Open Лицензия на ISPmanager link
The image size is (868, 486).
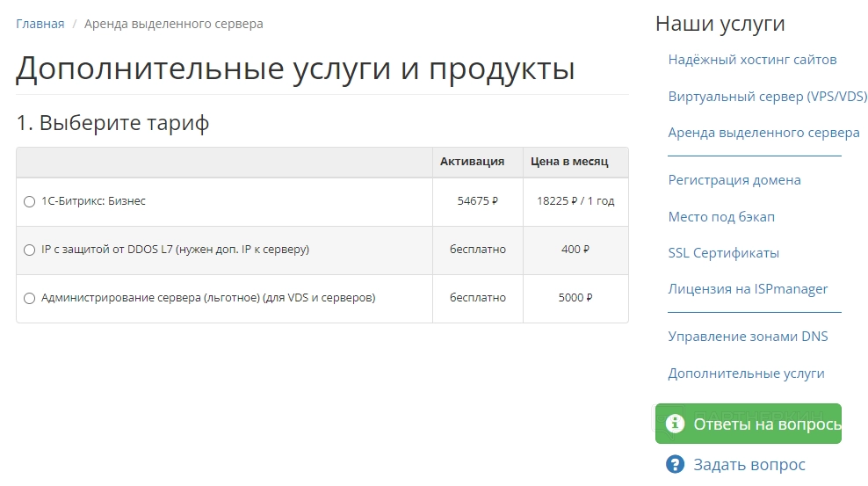tap(748, 289)
